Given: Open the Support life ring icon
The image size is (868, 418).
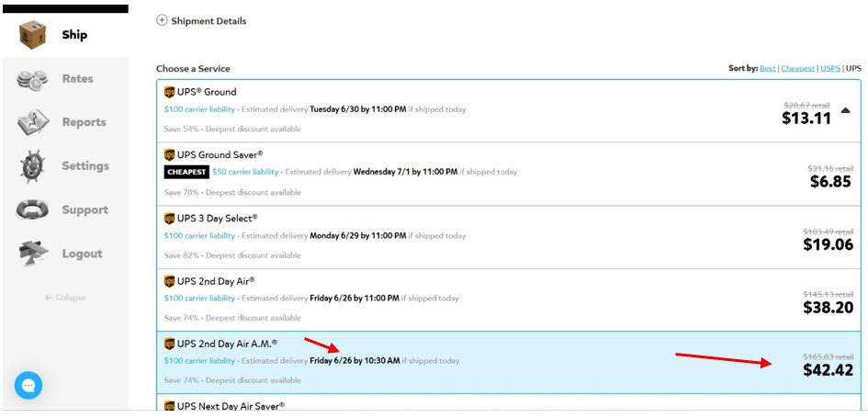Looking at the screenshot, I should coord(33,210).
